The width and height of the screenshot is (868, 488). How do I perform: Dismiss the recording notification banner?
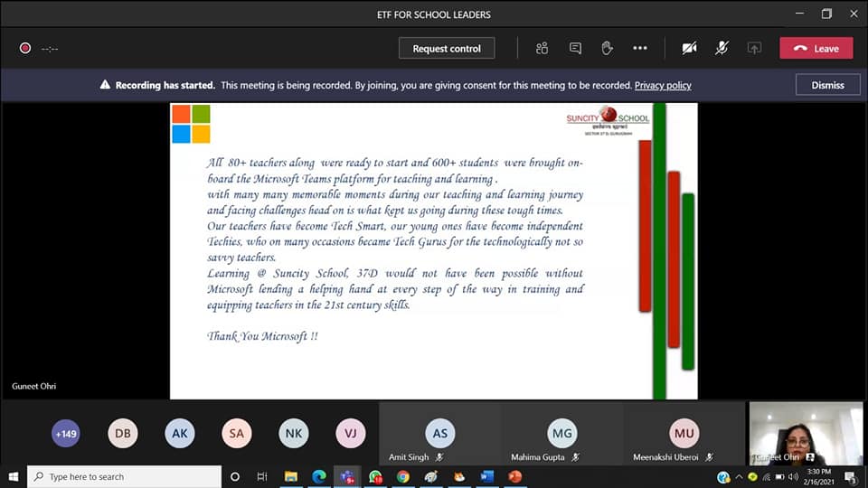tap(827, 85)
